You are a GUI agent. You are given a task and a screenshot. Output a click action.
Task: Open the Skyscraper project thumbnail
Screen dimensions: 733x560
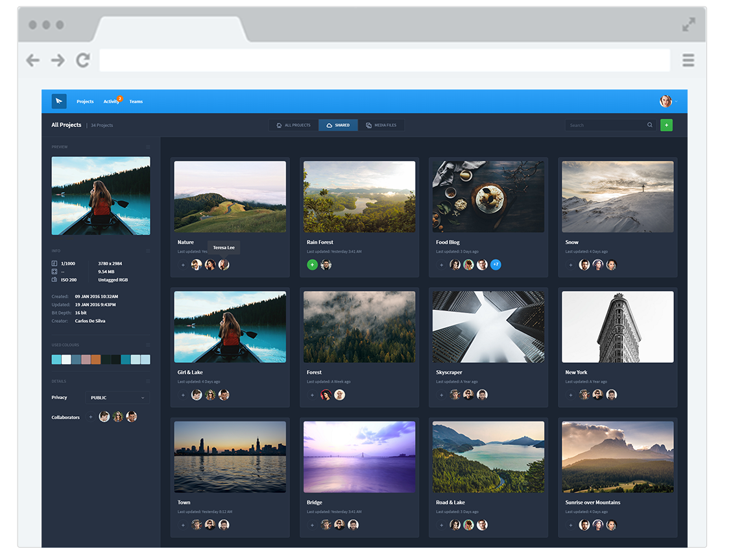coord(488,327)
